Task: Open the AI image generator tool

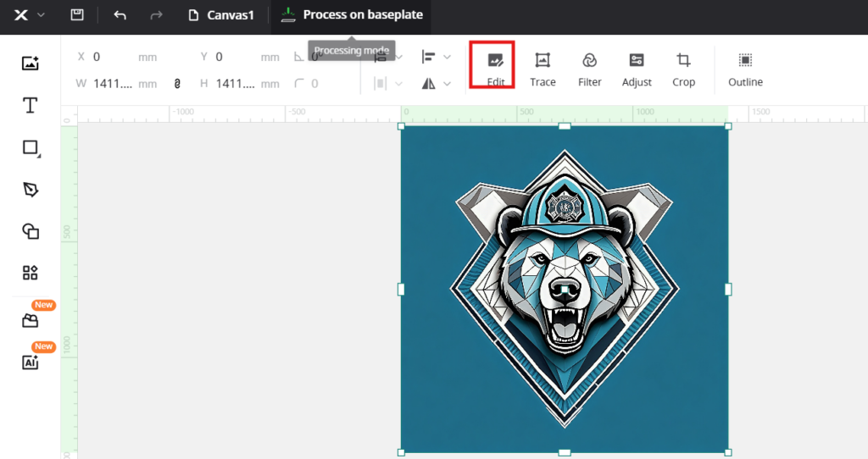Action: tap(30, 362)
